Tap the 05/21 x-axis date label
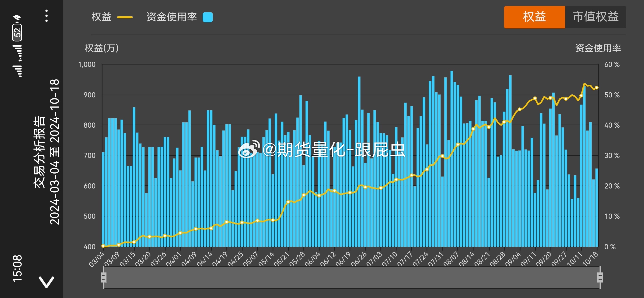This screenshot has width=644, height=298. (282, 259)
